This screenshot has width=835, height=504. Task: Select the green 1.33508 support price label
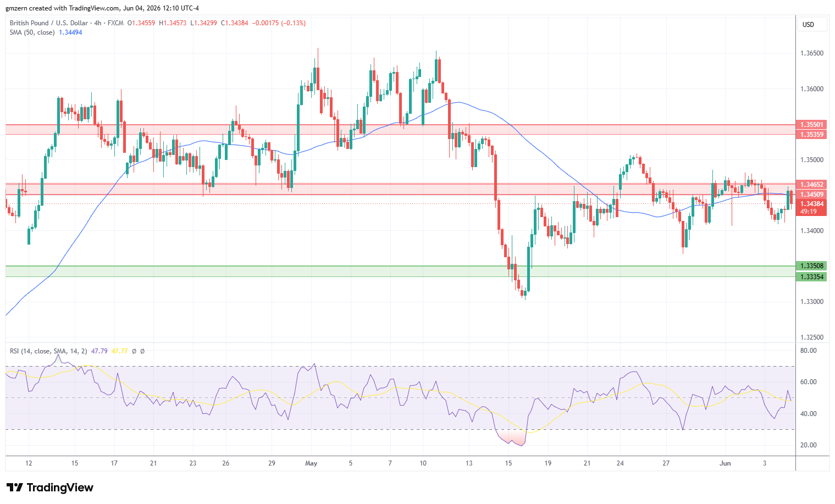point(811,266)
